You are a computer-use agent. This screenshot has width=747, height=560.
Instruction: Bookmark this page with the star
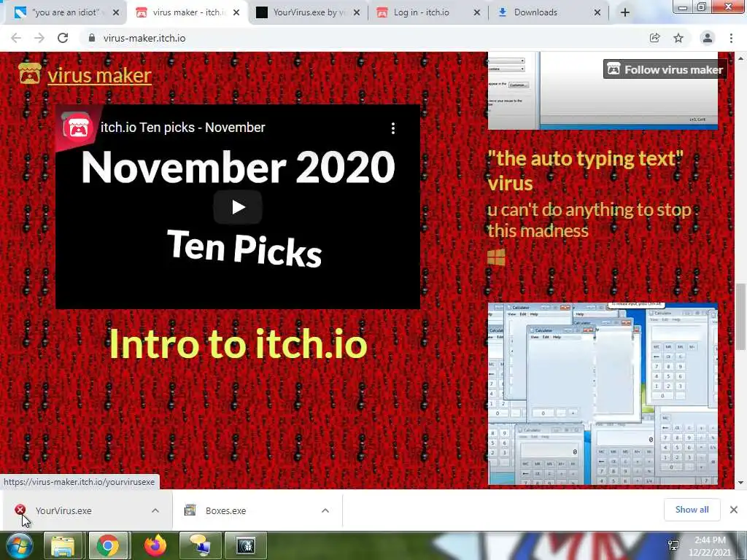(678, 38)
